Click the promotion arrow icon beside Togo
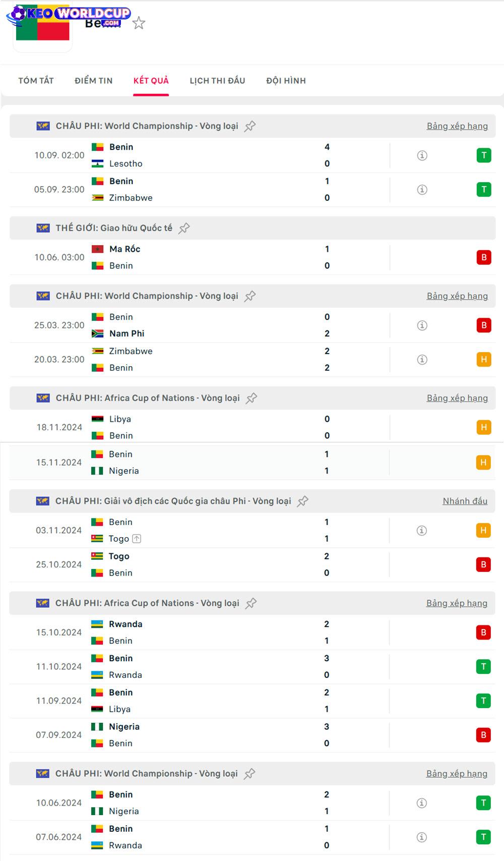 [137, 539]
